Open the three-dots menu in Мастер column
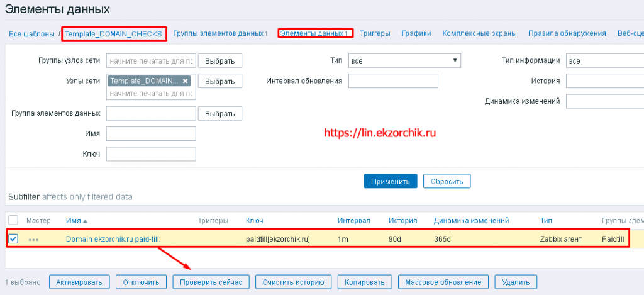Viewport: 644px width, 295px height. pyautogui.click(x=33, y=240)
